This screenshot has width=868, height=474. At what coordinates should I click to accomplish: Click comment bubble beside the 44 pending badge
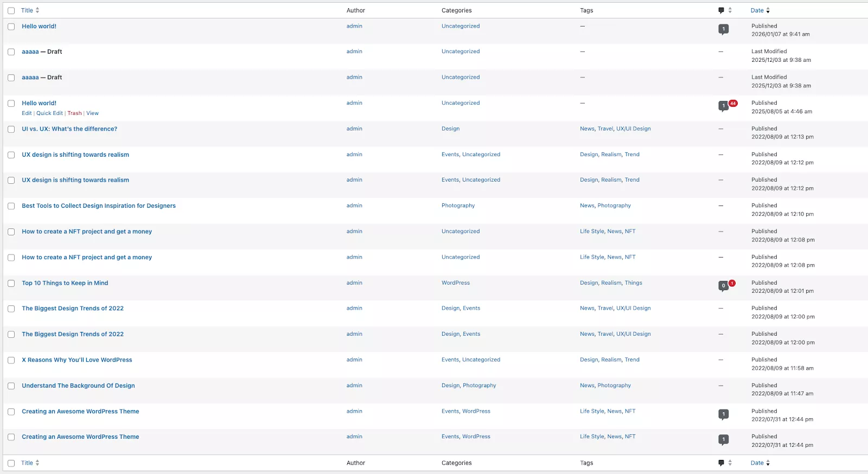[723, 106]
